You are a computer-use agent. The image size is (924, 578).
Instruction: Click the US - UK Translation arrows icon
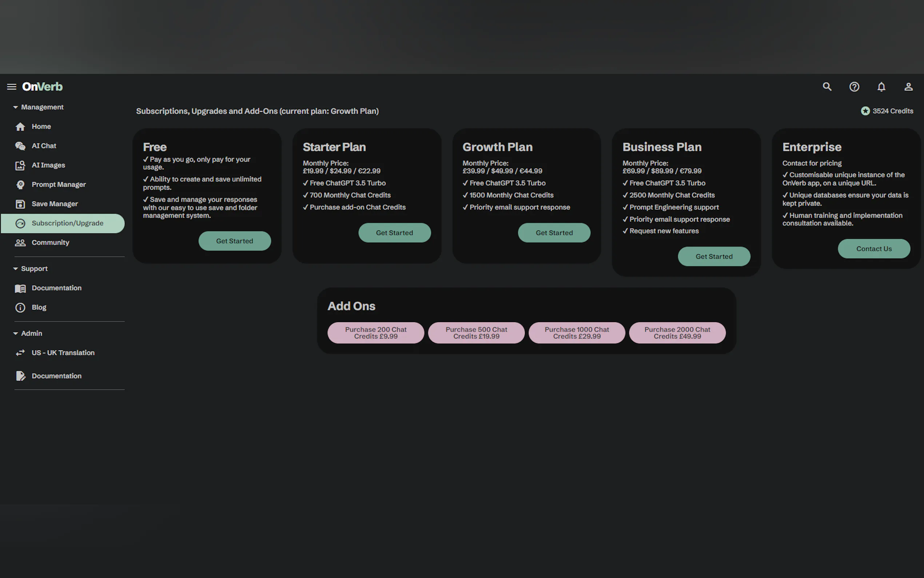coord(20,352)
